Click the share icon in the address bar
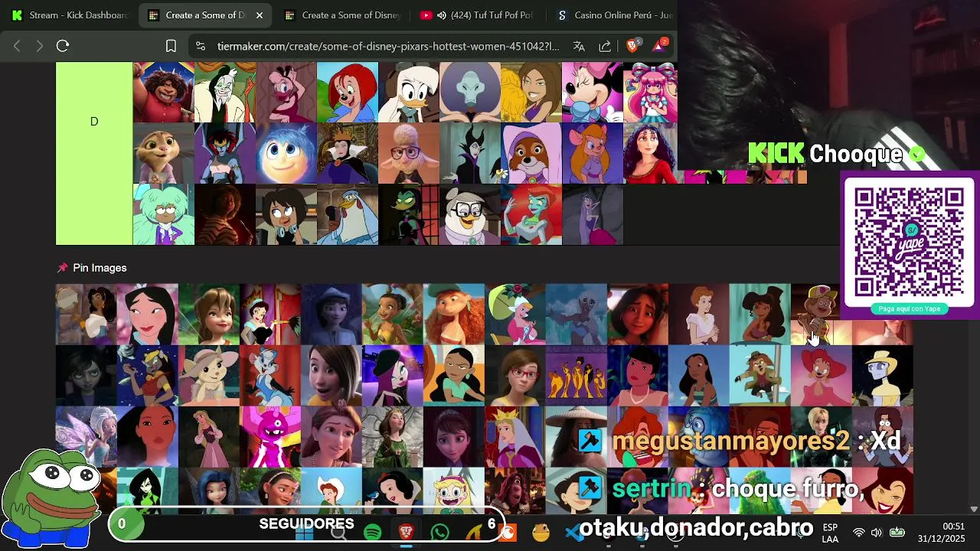 click(x=605, y=46)
